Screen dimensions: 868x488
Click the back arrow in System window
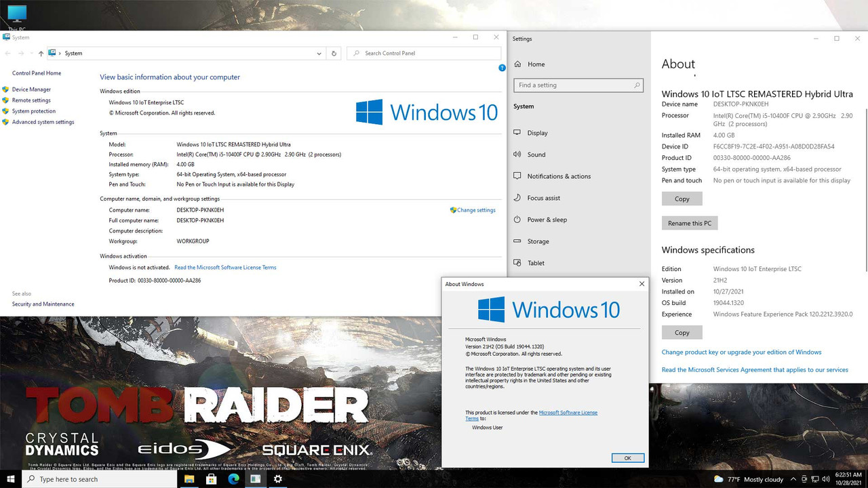pos(8,53)
